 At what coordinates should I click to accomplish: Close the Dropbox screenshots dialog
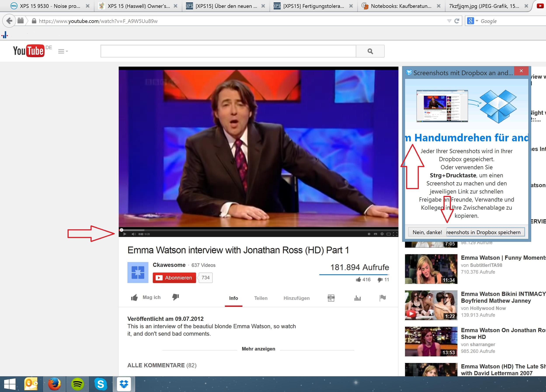pos(521,71)
